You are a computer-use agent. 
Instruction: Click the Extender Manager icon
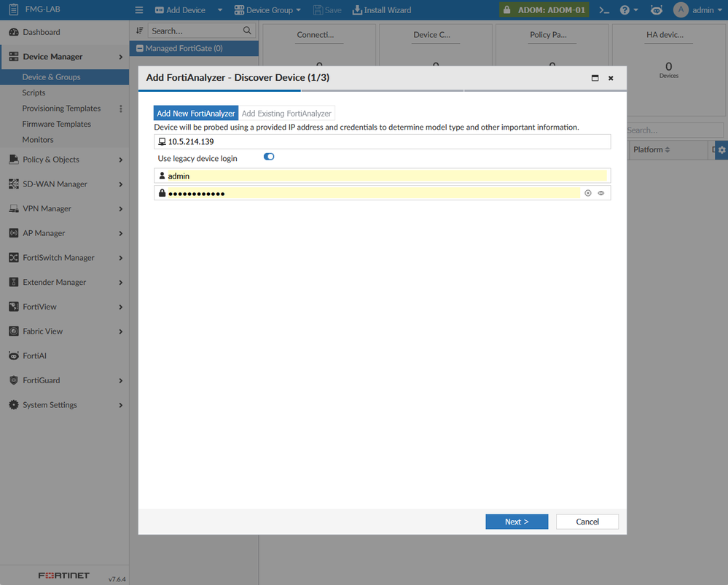tap(14, 282)
